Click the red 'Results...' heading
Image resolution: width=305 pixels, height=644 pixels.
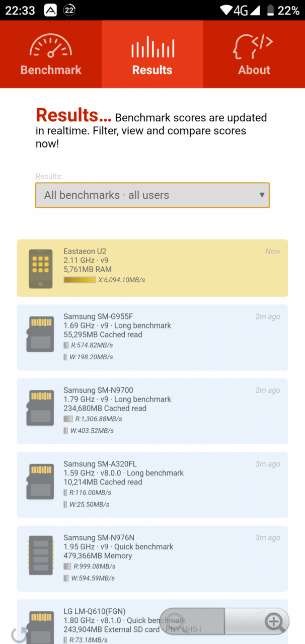click(73, 115)
